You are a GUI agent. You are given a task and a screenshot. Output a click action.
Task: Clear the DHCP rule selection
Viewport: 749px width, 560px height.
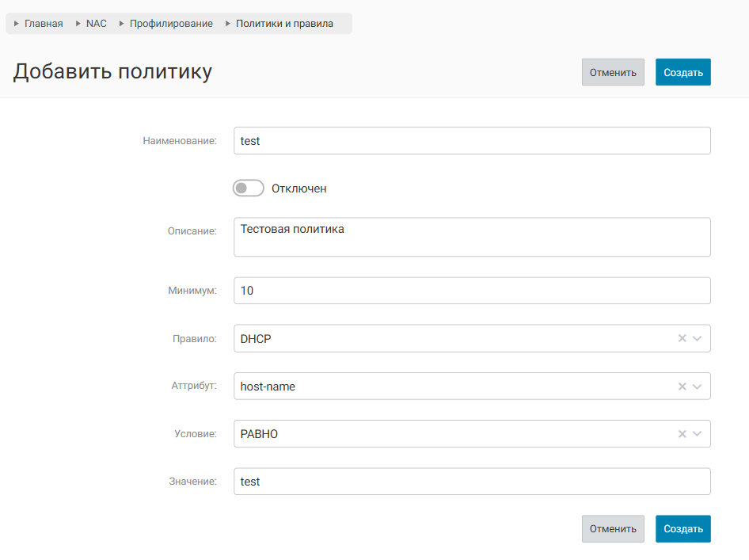pos(682,339)
